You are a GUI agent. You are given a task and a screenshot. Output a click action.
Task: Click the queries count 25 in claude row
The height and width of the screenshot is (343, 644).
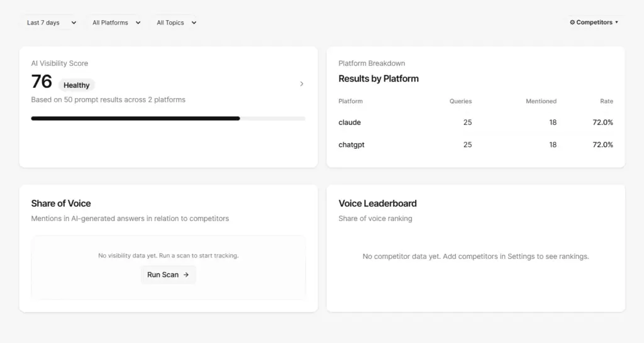pos(467,122)
